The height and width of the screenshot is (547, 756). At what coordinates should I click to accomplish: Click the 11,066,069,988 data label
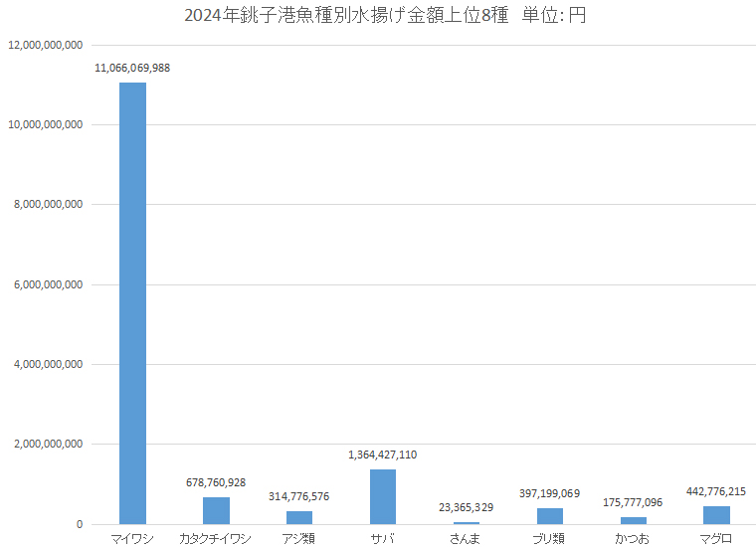pos(132,68)
